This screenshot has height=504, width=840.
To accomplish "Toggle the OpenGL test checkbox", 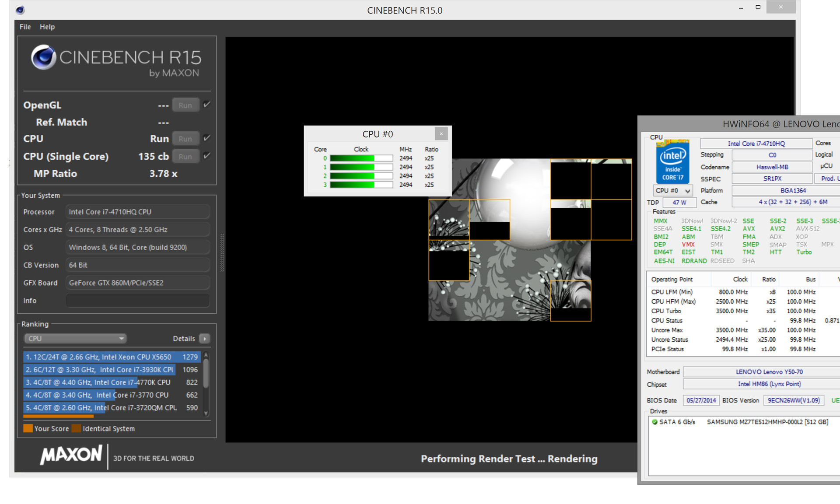I will click(x=207, y=105).
